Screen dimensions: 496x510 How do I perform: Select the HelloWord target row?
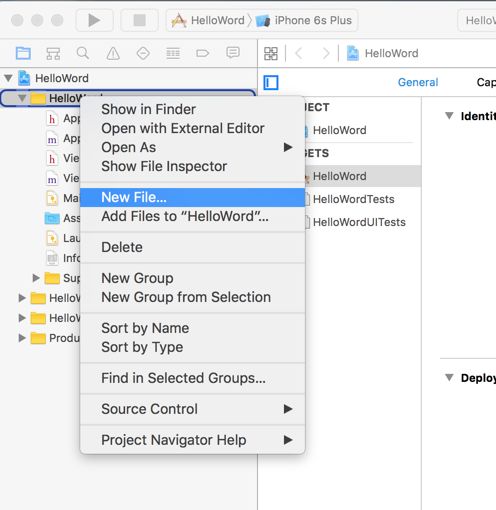363,176
